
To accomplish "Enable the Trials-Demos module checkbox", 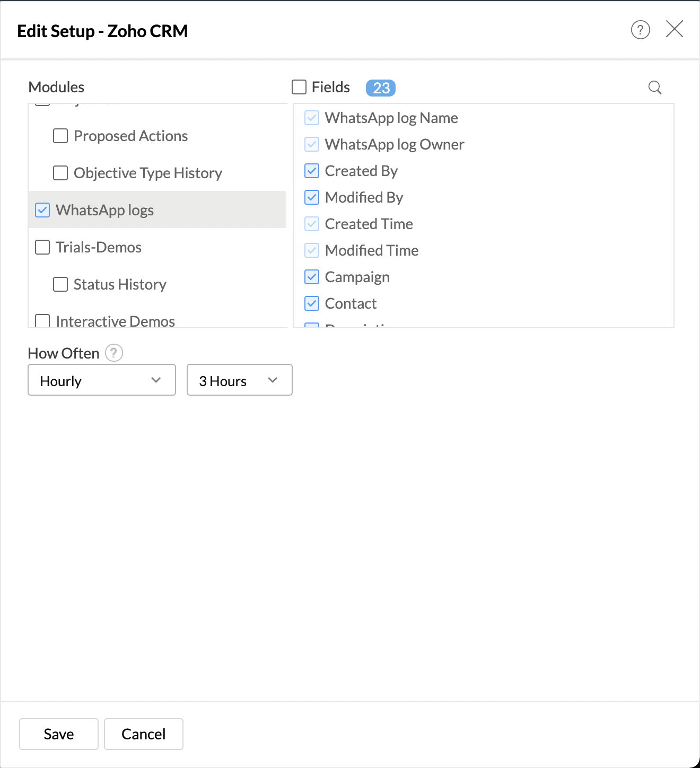I will click(x=42, y=247).
